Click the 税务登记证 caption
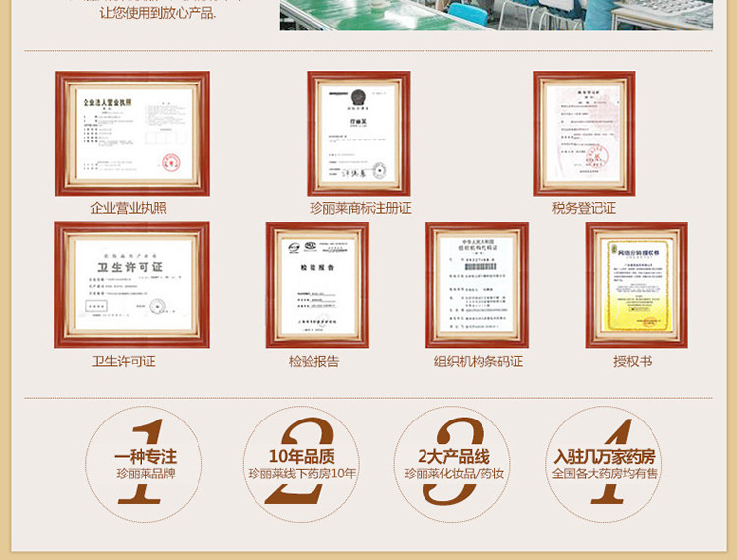The height and width of the screenshot is (560, 737). pyautogui.click(x=584, y=208)
